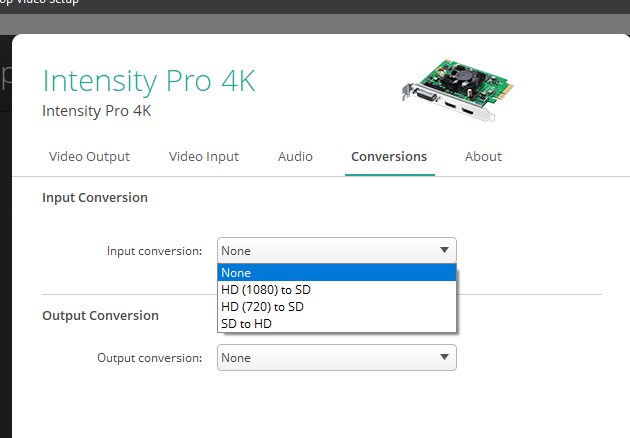Click the Output conversion: label
630x438 pixels.
click(149, 358)
